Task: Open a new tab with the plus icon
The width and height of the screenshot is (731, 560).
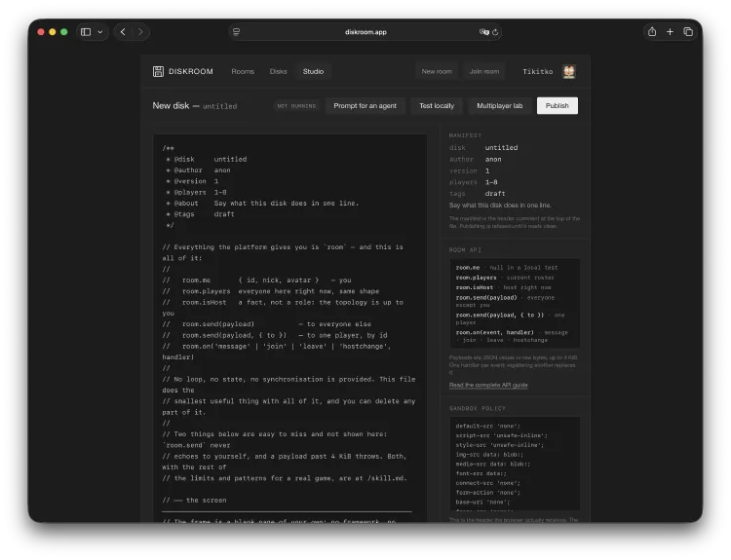Action: click(670, 32)
